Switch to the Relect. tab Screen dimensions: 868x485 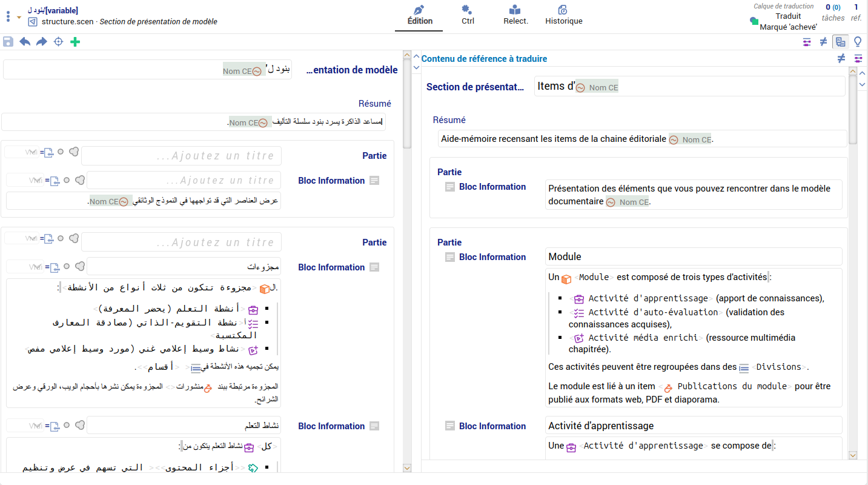pyautogui.click(x=515, y=15)
